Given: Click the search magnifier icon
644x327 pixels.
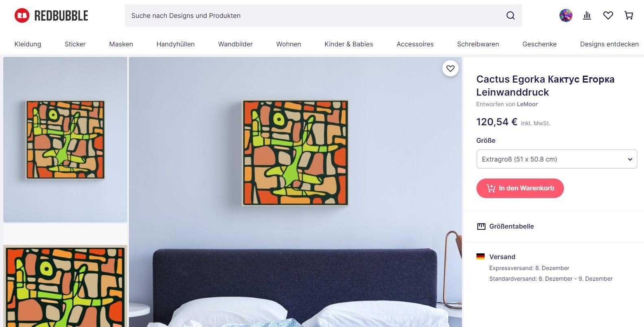Looking at the screenshot, I should 511,15.
